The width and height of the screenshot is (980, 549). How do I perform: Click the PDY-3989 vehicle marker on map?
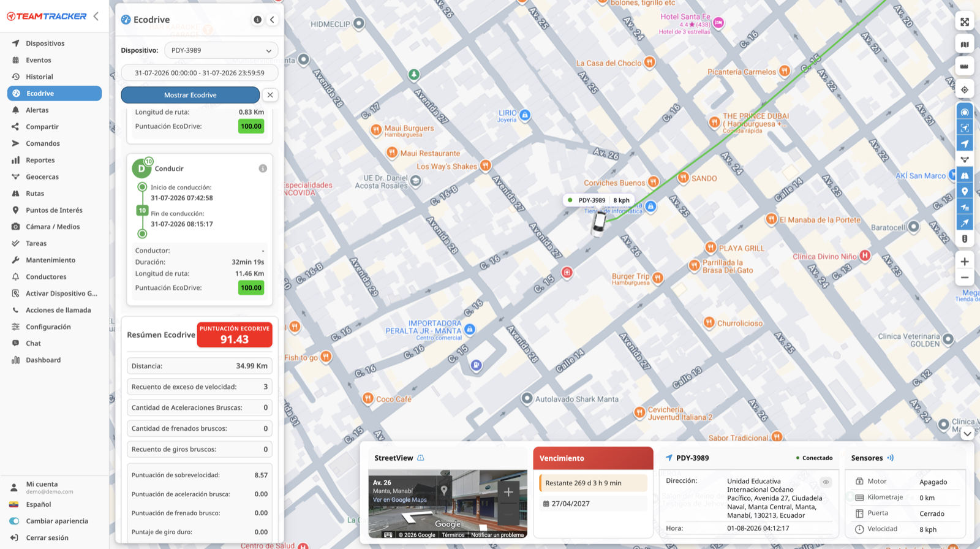pos(598,223)
